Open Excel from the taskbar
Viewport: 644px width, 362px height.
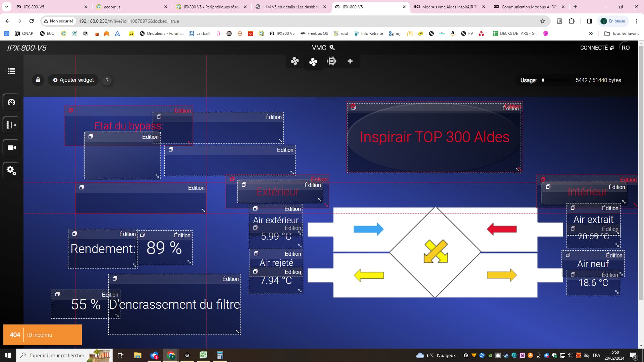(203, 355)
